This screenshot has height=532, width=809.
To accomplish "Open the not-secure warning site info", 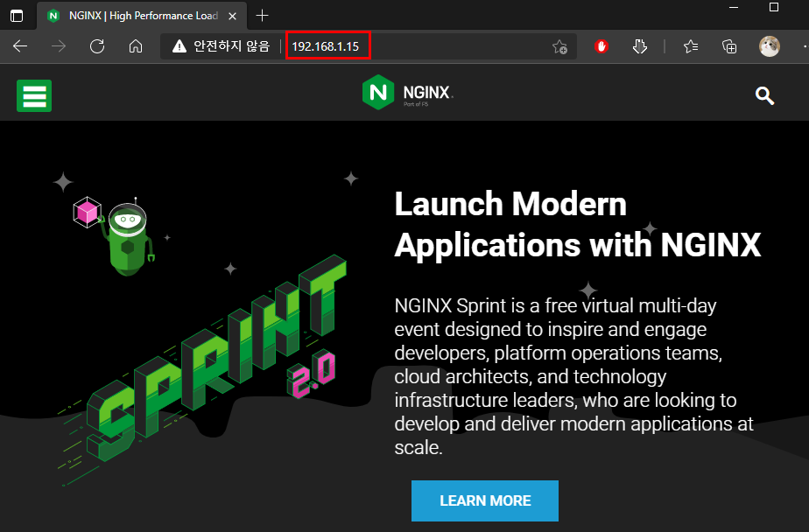I will tap(221, 46).
